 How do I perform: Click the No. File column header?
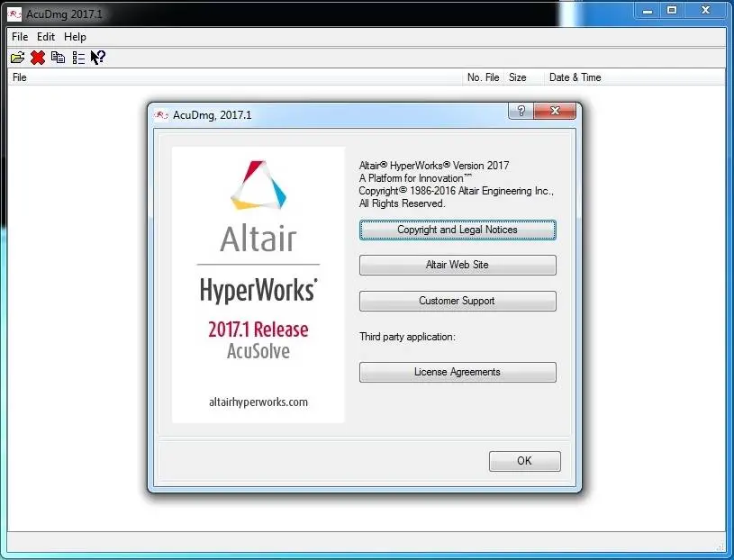(x=483, y=77)
